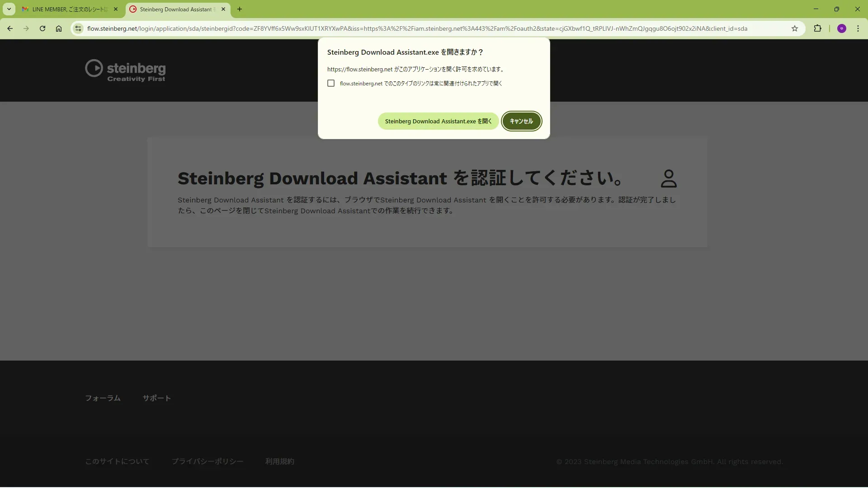Open Steinberg Download Assistant.exe button
The image size is (868, 488).
(x=438, y=121)
